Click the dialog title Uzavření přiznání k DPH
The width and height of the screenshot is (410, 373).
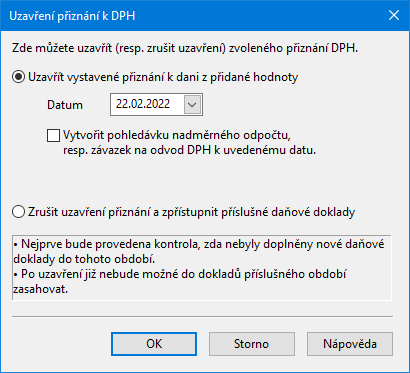pyautogui.click(x=72, y=16)
